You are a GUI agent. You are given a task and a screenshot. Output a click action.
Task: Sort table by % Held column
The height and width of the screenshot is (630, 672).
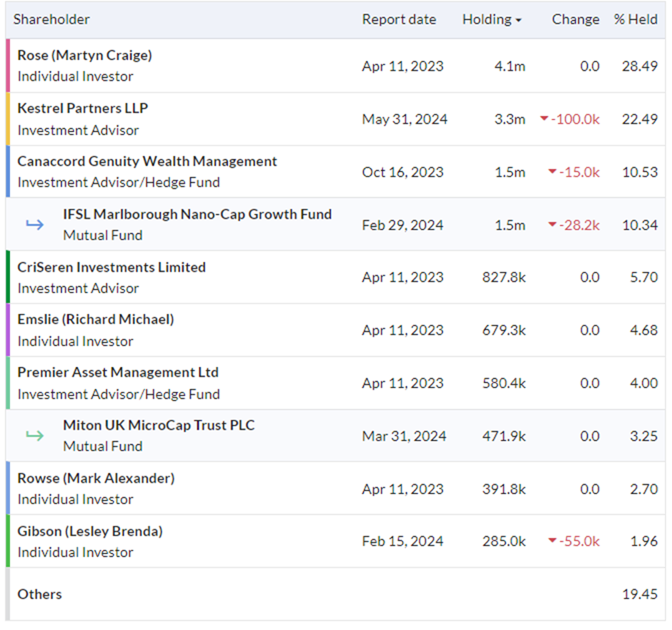636,19
